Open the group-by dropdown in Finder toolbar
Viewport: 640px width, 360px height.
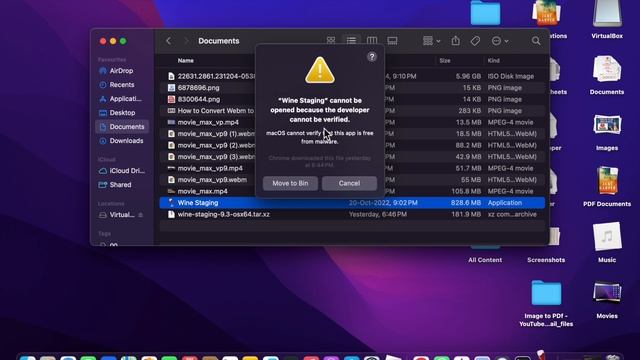[x=431, y=41]
